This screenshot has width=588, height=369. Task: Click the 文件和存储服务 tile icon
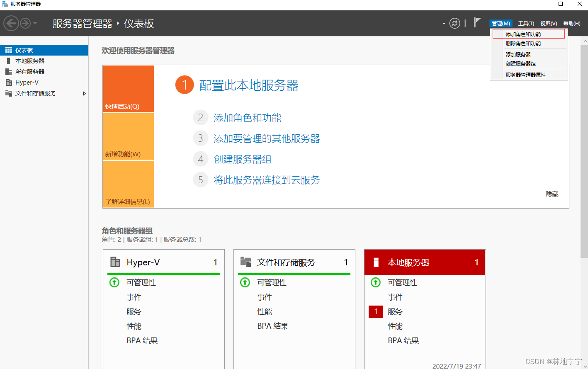(x=246, y=262)
